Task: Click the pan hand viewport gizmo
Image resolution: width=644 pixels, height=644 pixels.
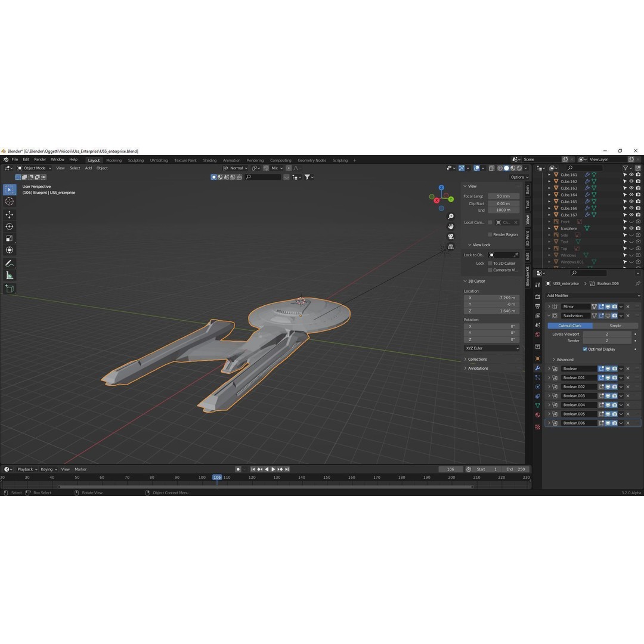Action: point(451,227)
